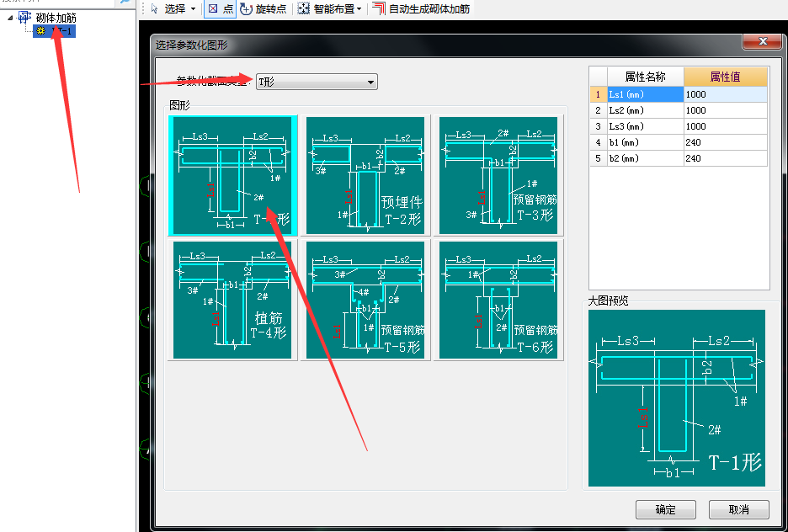The height and width of the screenshot is (532, 788).
Task: Choose the 预留钢筋 T-3形 thumbnail
Action: tap(498, 175)
